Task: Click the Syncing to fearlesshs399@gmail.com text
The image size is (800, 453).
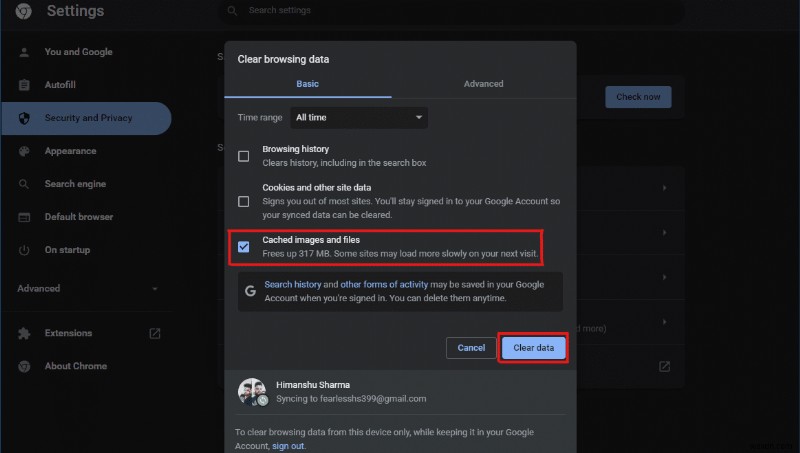Action: (351, 399)
